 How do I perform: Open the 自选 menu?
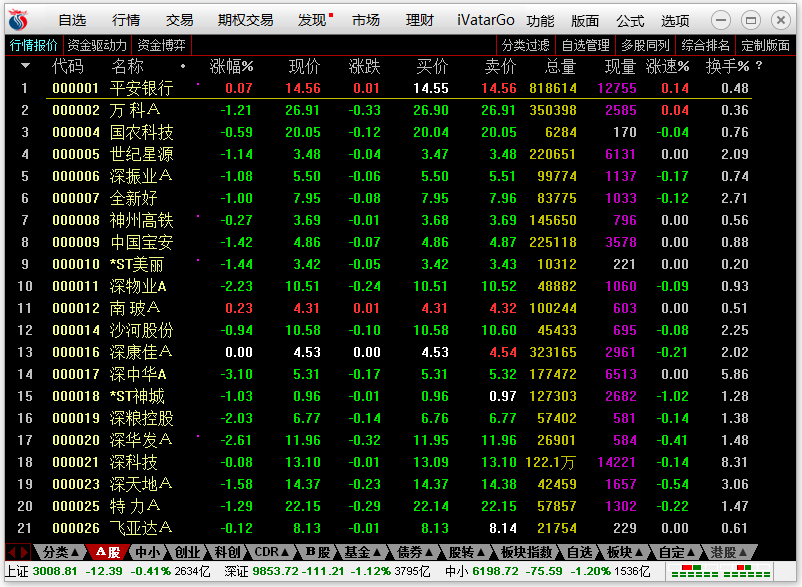point(72,20)
